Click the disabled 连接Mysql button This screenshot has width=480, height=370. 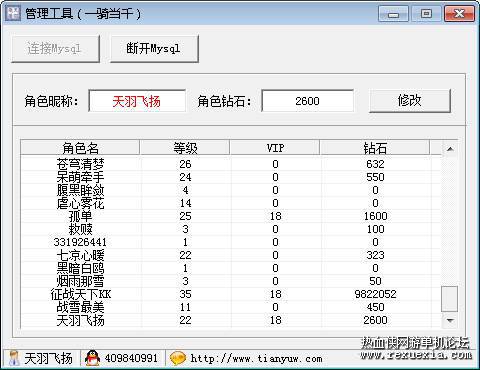click(x=55, y=49)
